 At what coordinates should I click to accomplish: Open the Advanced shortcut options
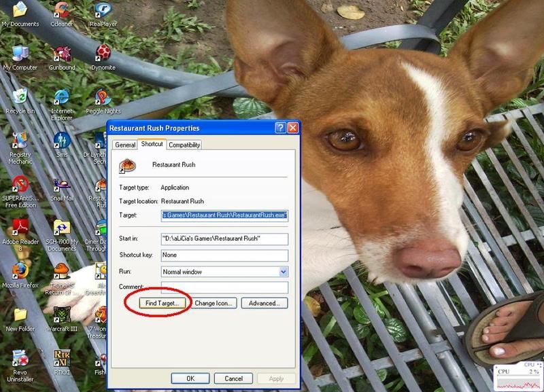pos(265,303)
